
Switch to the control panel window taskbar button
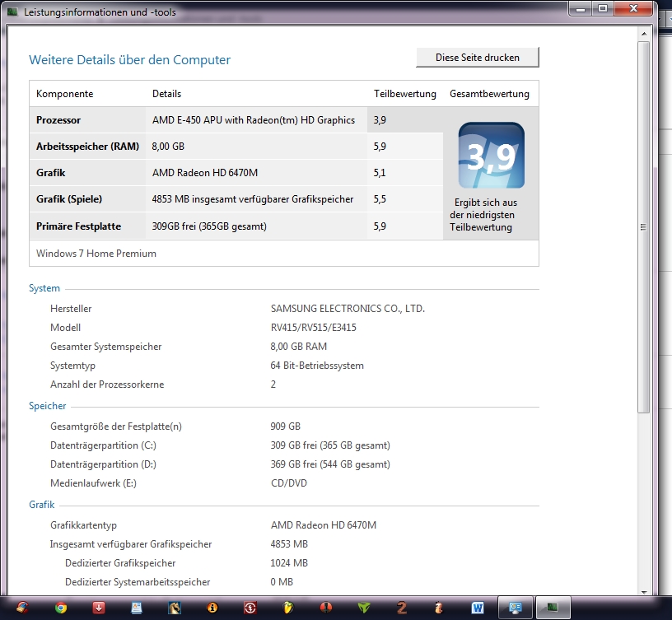516,608
